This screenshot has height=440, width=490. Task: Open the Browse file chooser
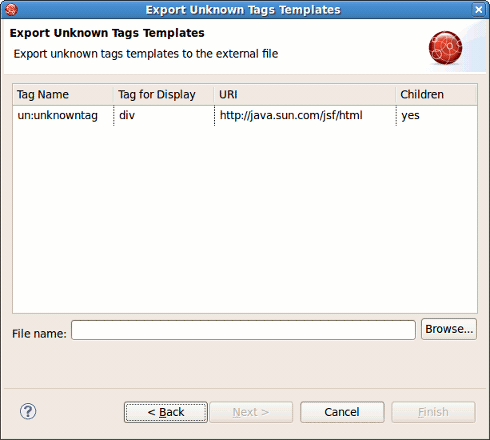449,329
